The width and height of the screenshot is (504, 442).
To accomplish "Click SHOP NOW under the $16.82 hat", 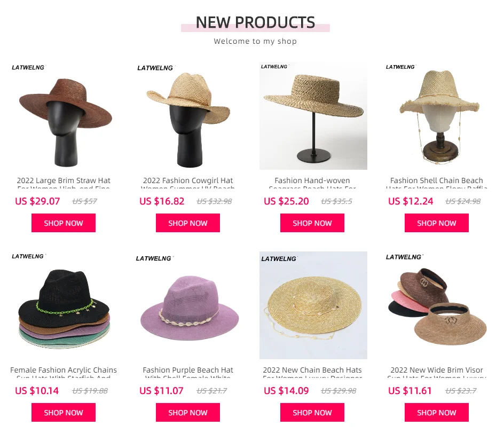I will point(188,223).
